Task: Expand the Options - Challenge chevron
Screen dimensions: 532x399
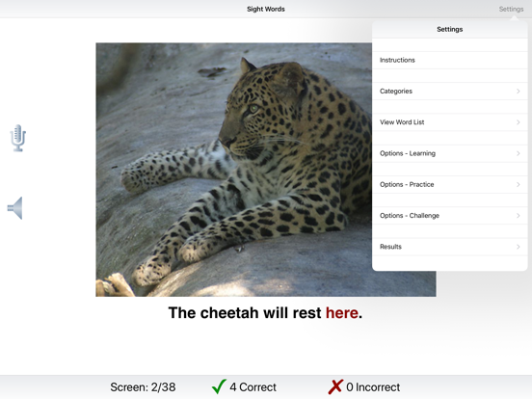Action: point(519,216)
